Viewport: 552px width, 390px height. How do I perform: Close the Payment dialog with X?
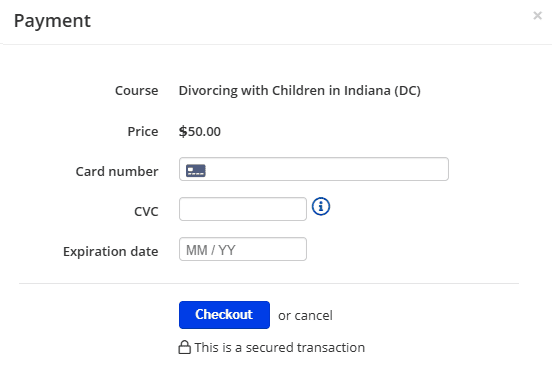(537, 15)
